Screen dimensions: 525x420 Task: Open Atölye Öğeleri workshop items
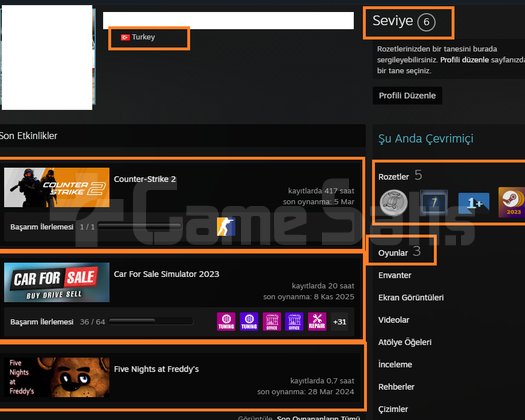405,342
